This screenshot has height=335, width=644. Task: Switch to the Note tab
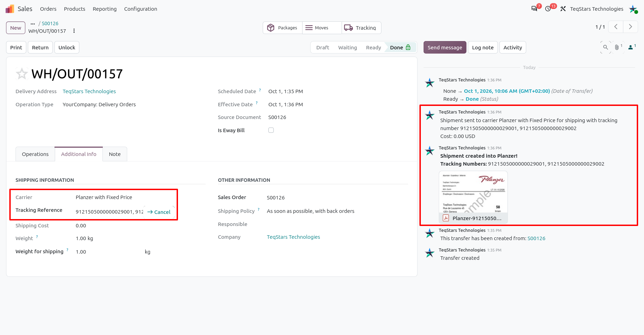pyautogui.click(x=115, y=154)
